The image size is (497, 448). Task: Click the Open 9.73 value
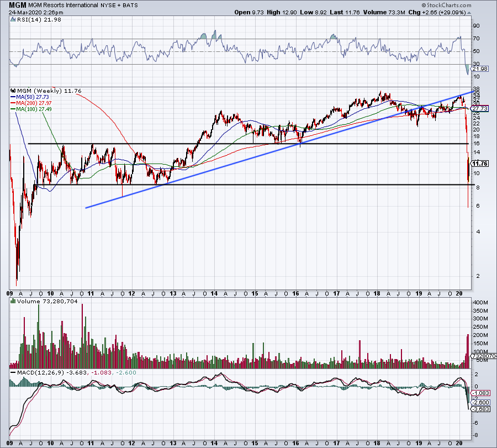[x=249, y=12]
